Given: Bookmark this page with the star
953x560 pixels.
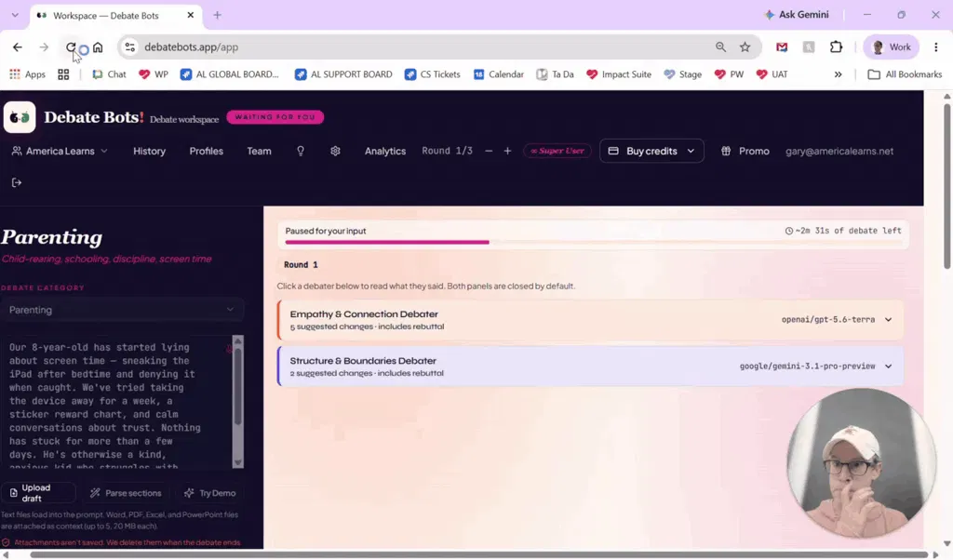Looking at the screenshot, I should (x=745, y=47).
